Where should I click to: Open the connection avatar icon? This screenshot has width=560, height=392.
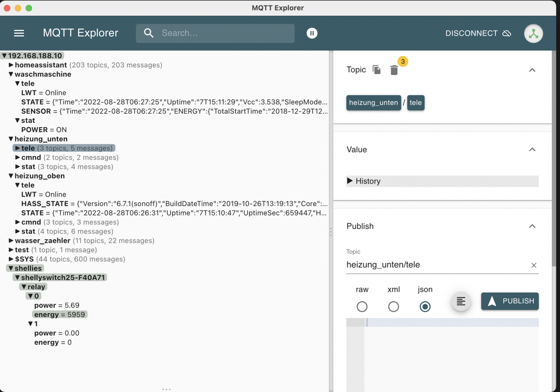pos(533,33)
